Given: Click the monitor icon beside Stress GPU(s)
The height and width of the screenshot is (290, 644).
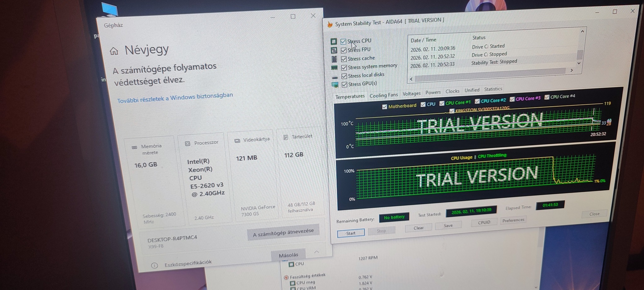Looking at the screenshot, I should 335,85.
